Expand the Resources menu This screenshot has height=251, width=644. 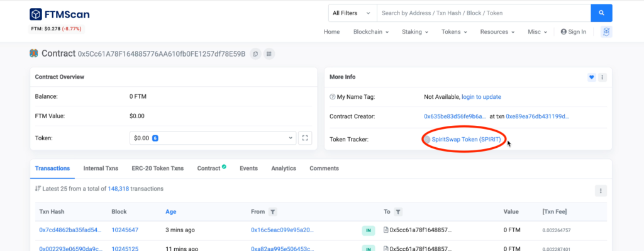tap(497, 31)
